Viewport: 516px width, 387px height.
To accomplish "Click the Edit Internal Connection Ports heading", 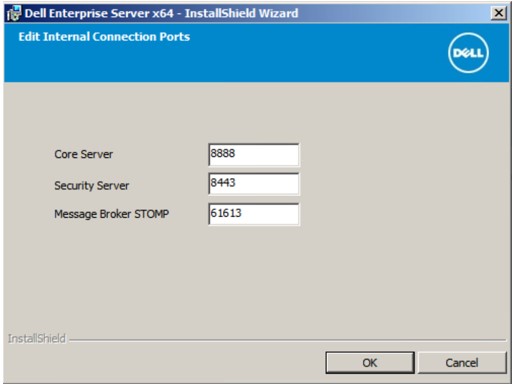I will (104, 37).
